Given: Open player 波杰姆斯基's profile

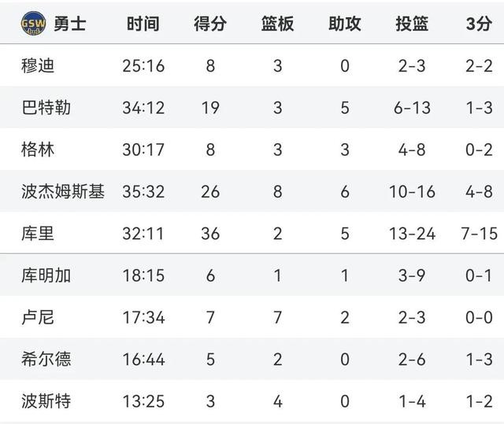Looking at the screenshot, I should pyautogui.click(x=63, y=191).
